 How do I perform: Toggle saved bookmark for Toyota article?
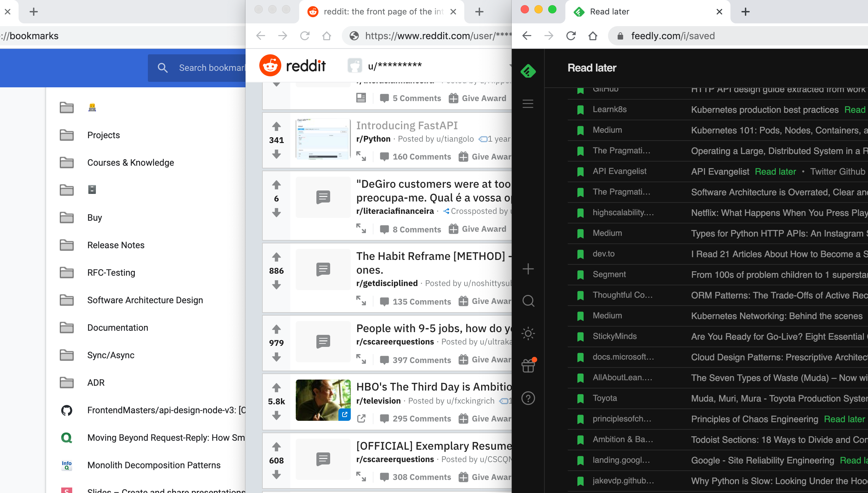[x=581, y=398]
